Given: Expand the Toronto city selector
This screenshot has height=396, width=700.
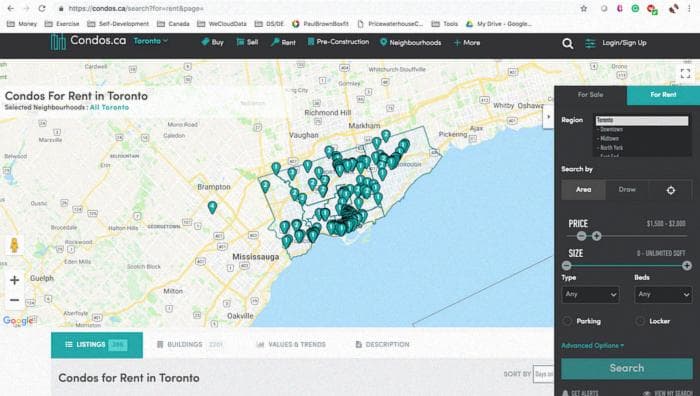Looking at the screenshot, I should pyautogui.click(x=150, y=41).
